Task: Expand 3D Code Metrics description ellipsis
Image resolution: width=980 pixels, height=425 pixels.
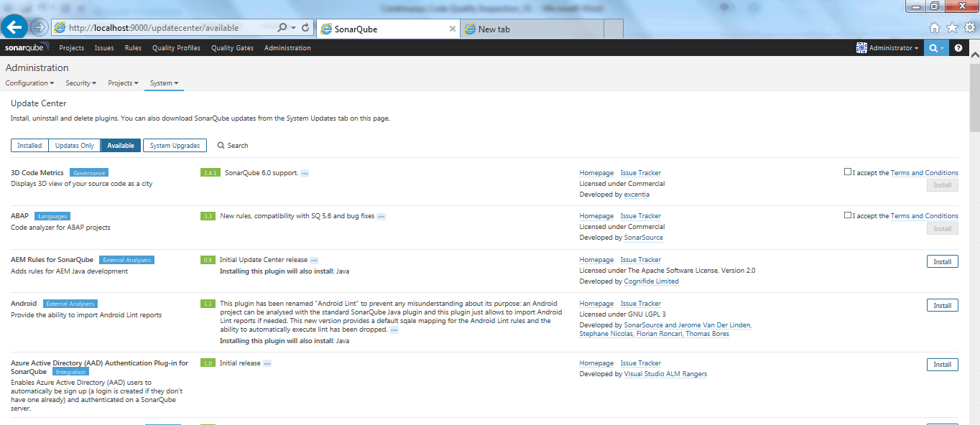Action: pyautogui.click(x=305, y=173)
